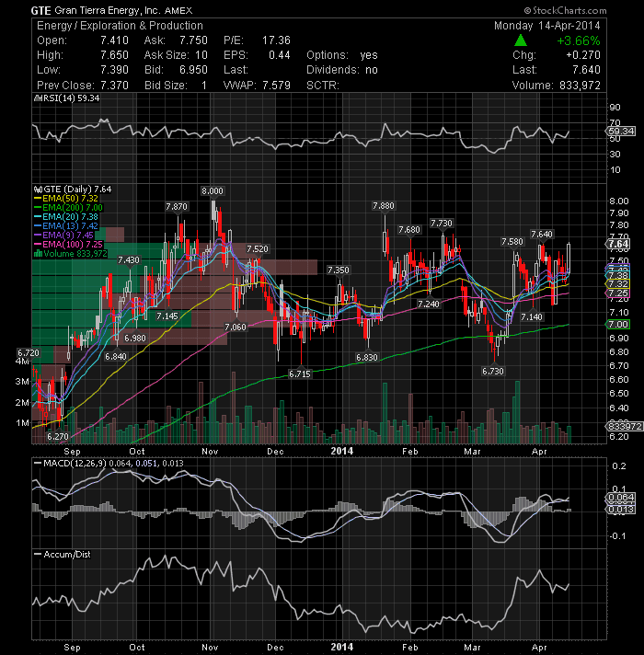Click the 7.240 price label
Image resolution: width=644 pixels, height=655 pixels.
pos(429,304)
